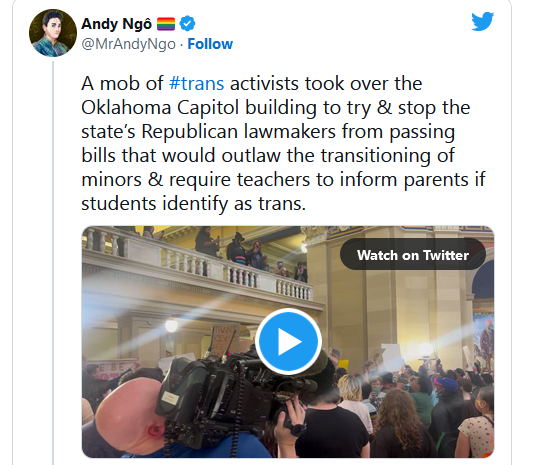Open the #trans hashtag link
Image resolution: width=542 pixels, height=465 pixels.
pos(196,84)
